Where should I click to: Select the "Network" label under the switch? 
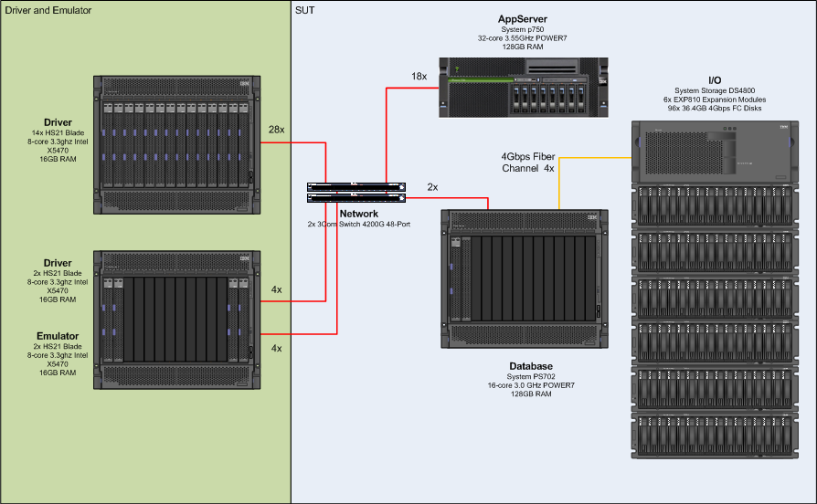coord(358,214)
